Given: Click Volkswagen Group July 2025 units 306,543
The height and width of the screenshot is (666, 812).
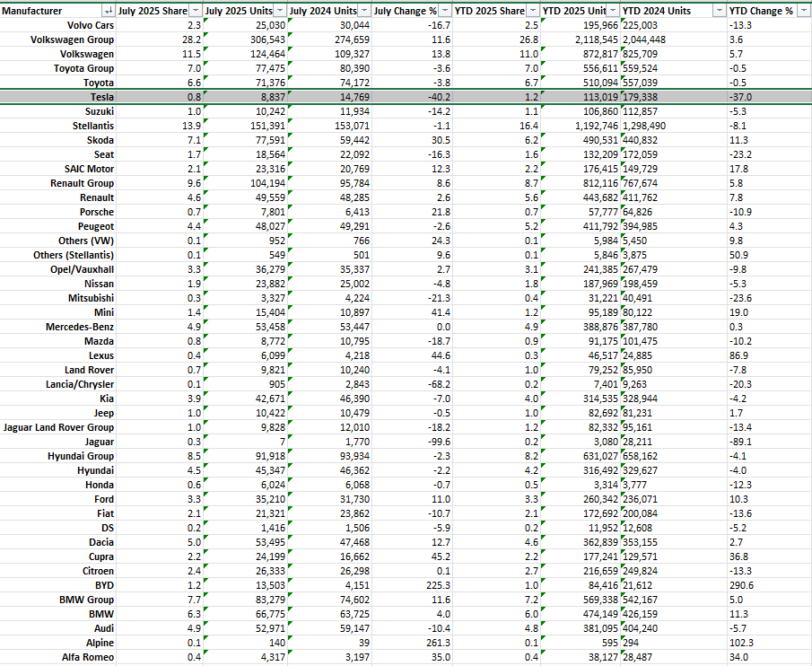Looking at the screenshot, I should (246, 39).
